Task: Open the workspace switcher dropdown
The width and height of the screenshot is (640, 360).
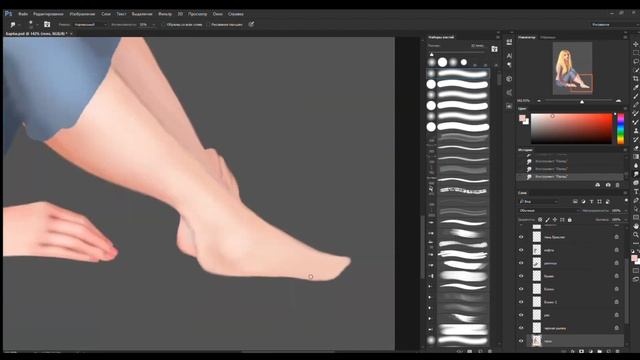Action: pos(614,24)
